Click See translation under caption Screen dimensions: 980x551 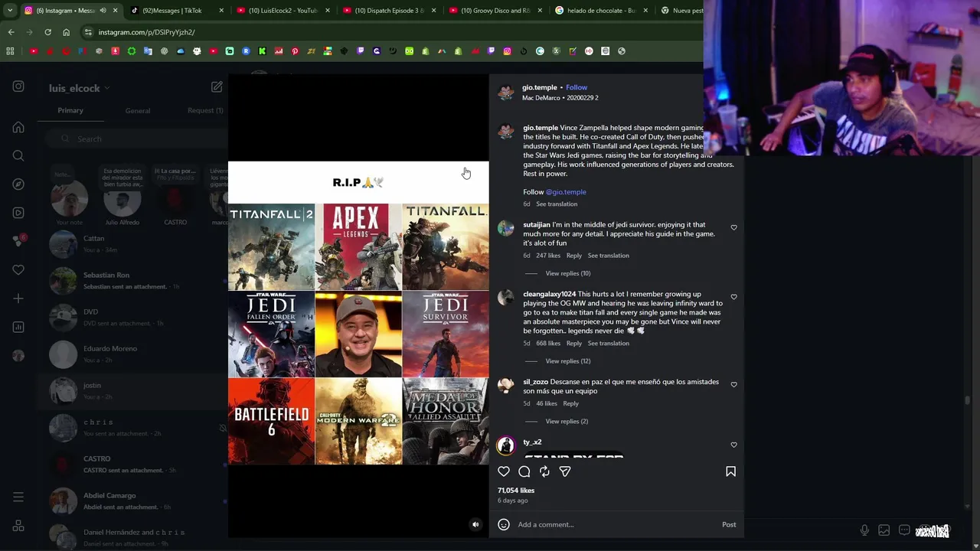[557, 204]
